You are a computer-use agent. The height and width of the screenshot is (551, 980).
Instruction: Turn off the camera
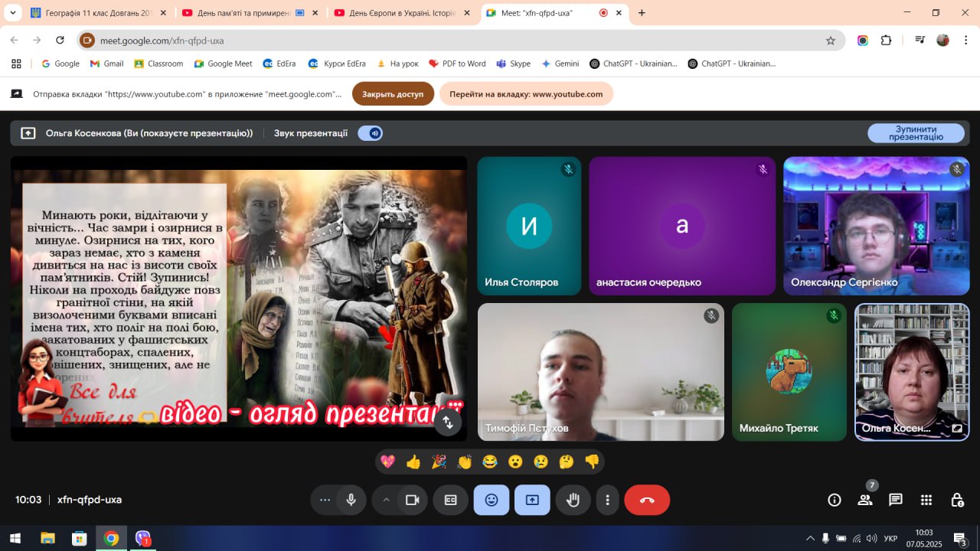[x=413, y=500]
